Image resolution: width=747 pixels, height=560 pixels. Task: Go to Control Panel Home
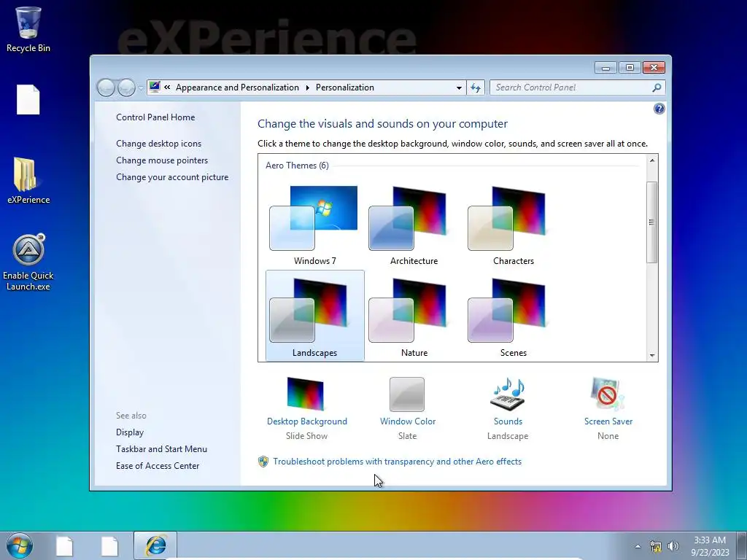point(155,117)
